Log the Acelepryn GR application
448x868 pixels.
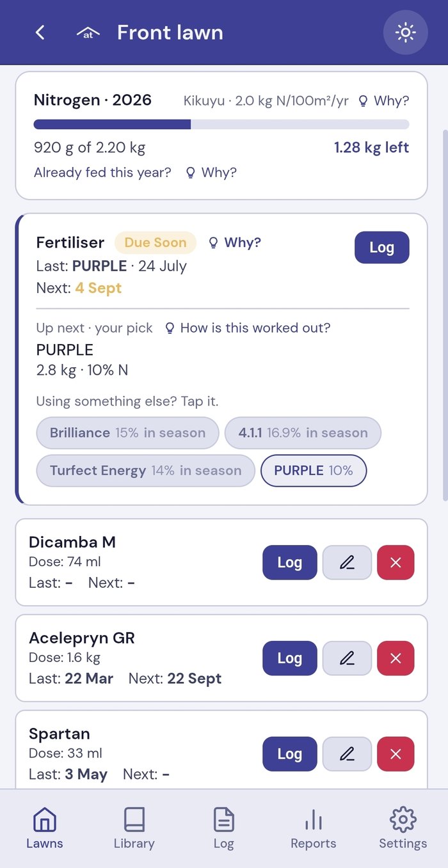click(x=289, y=658)
